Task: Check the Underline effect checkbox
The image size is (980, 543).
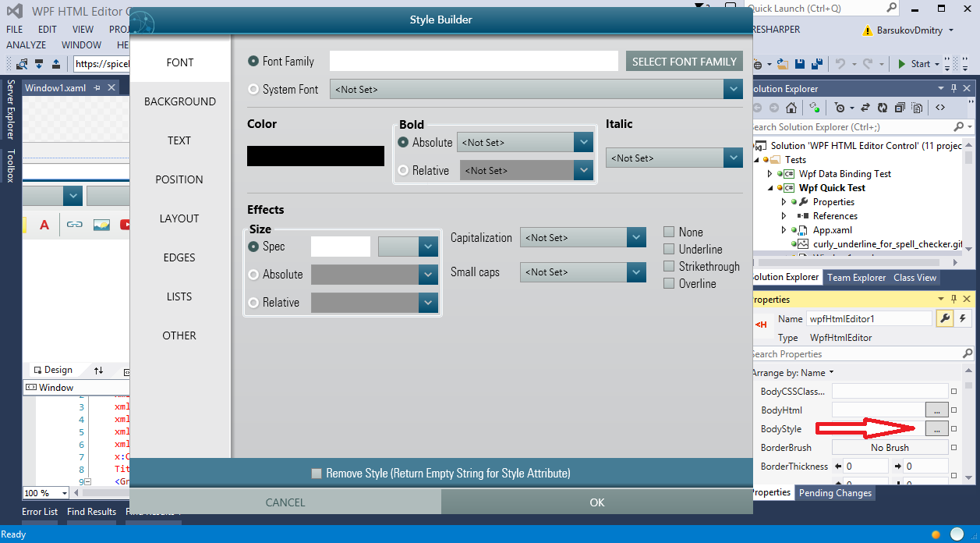Action: click(669, 249)
